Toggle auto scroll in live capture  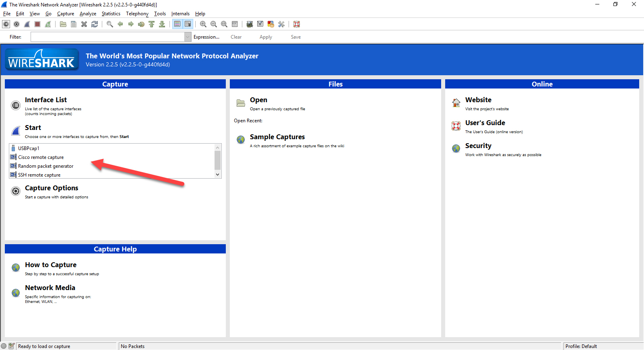coord(188,24)
